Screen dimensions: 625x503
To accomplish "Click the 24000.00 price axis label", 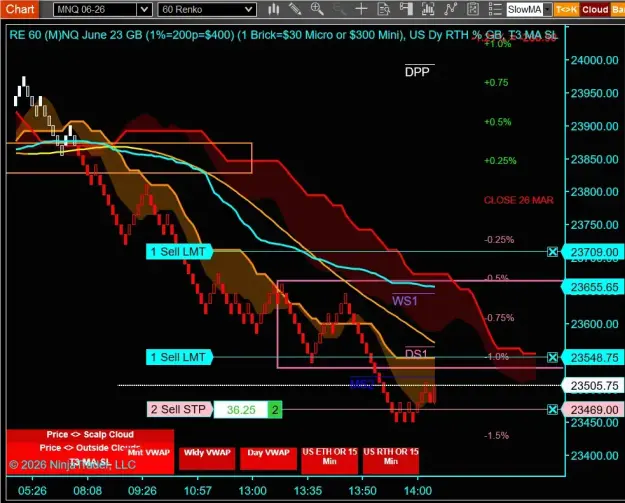I will 594,61.
